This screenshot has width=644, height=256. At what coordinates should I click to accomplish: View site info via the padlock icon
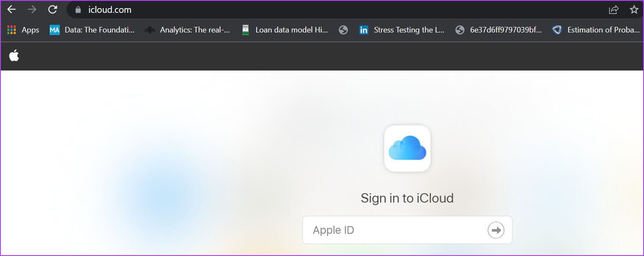click(78, 10)
